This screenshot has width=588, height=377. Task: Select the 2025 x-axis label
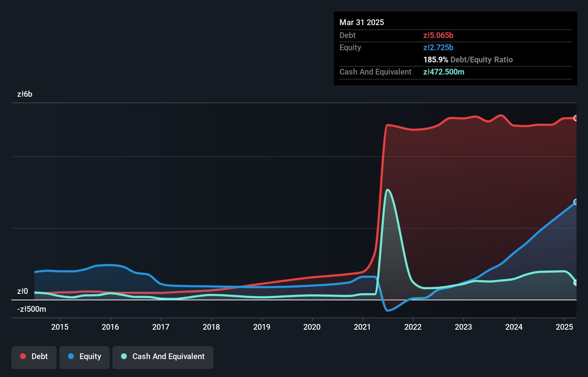click(x=564, y=327)
